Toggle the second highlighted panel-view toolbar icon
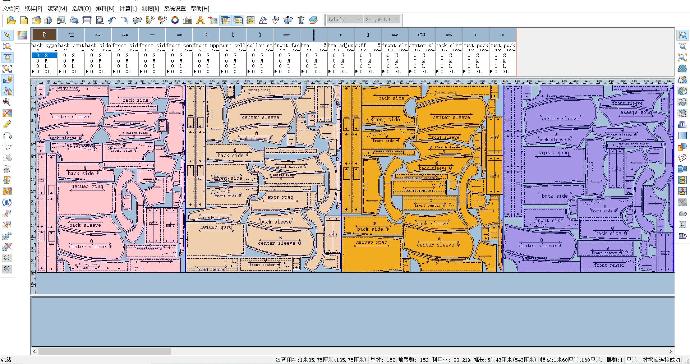Screen dimensions: 690x364 pyautogui.click(x=238, y=20)
